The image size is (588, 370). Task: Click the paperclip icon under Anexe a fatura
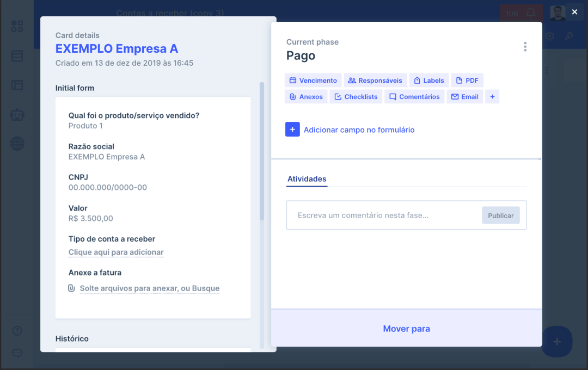pos(71,288)
